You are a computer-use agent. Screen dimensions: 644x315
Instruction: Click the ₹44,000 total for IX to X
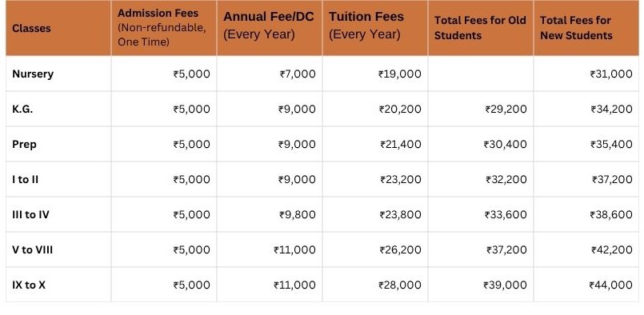[x=586, y=285]
